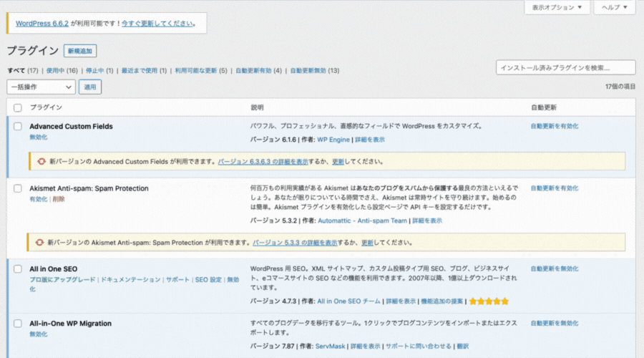Viewport: 644px width, 358px height.
Task: Check the All-in-One WP Migration checkbox
Action: 18,324
